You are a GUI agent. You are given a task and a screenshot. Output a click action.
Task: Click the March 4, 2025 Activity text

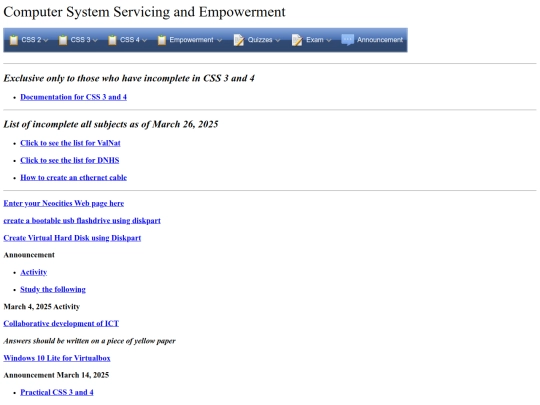click(42, 307)
